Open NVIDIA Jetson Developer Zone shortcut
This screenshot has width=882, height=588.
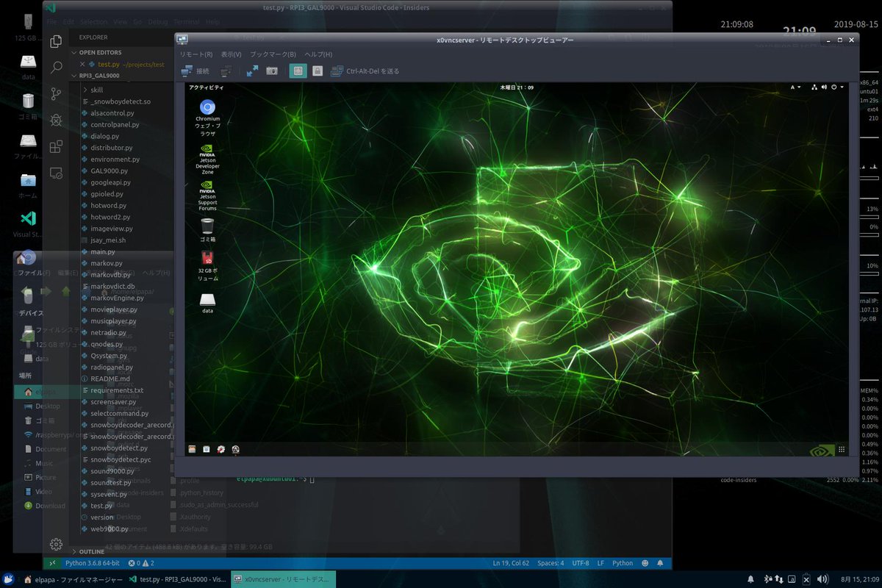(x=207, y=159)
